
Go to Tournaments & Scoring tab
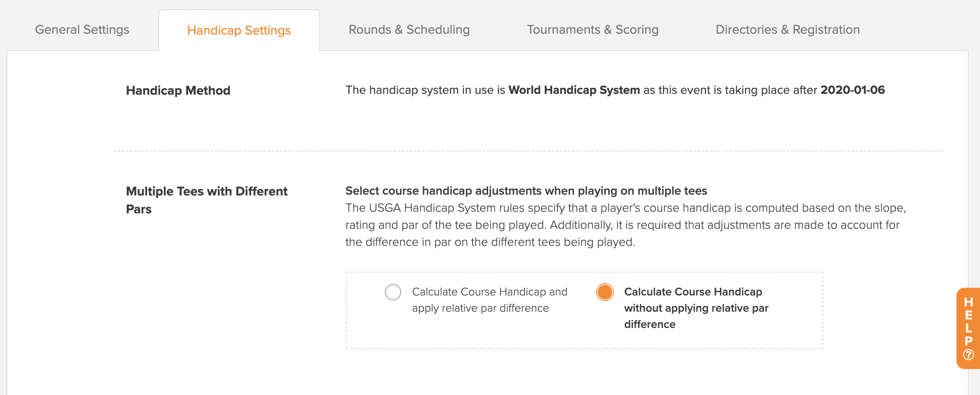click(593, 30)
